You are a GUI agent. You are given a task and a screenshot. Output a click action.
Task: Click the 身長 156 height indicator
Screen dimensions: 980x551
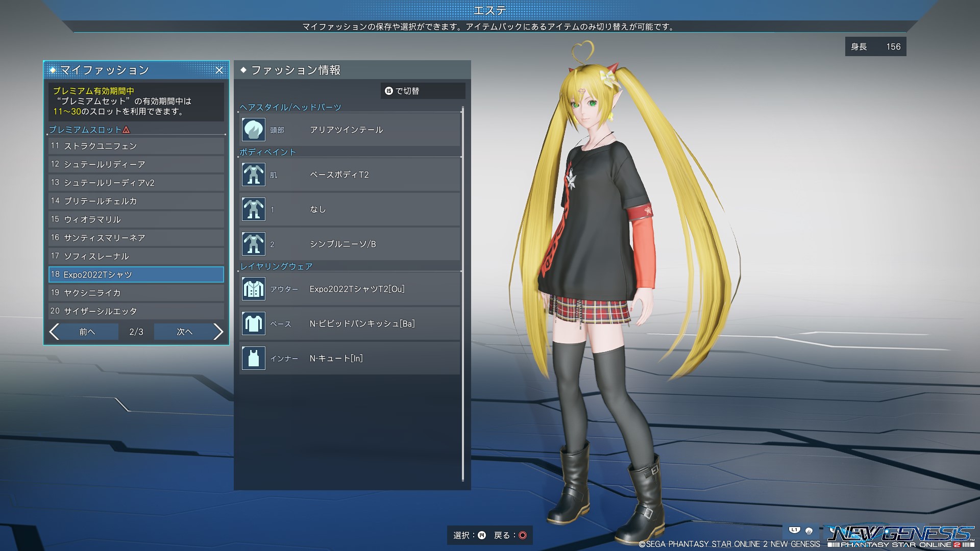tap(875, 46)
